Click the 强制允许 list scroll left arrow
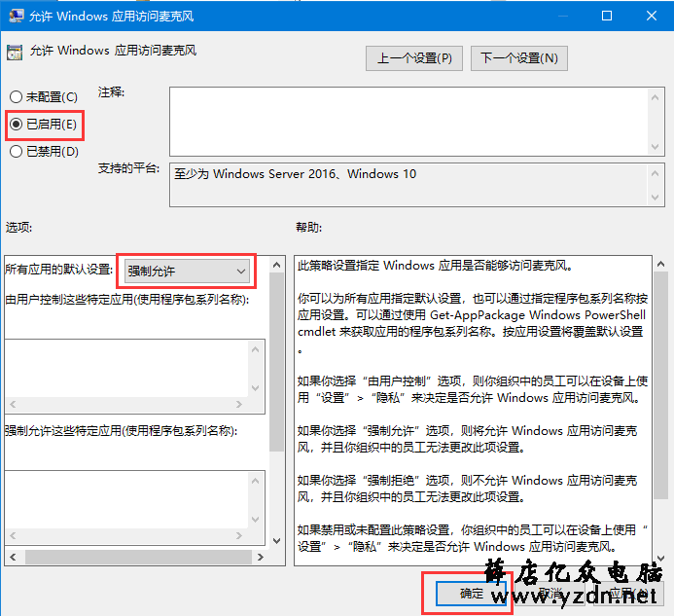This screenshot has height=616, width=674. click(x=13, y=535)
